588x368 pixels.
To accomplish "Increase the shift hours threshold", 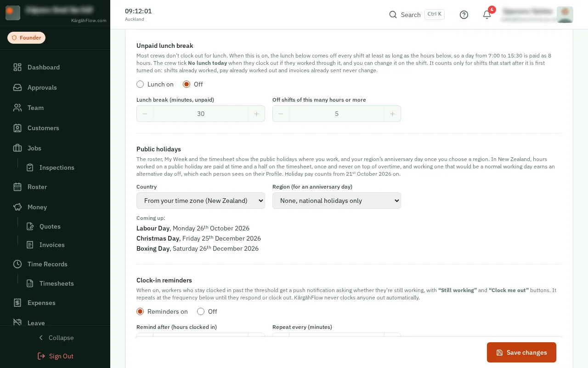I will tap(392, 114).
